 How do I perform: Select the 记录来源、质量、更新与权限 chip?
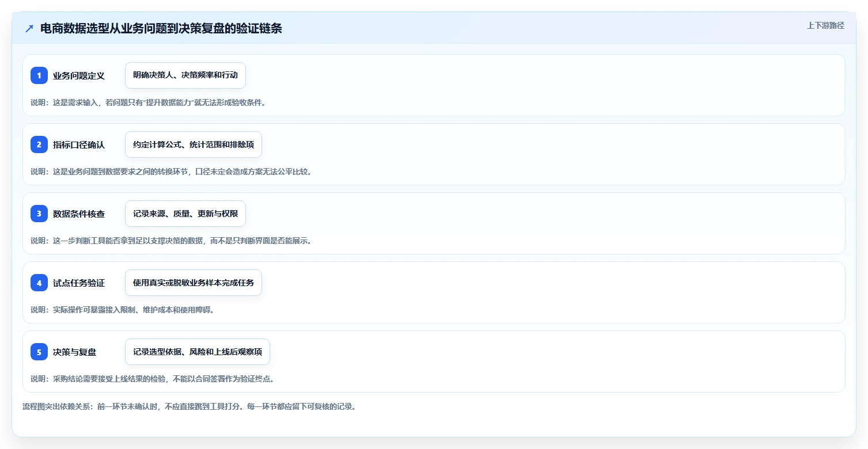click(x=185, y=214)
